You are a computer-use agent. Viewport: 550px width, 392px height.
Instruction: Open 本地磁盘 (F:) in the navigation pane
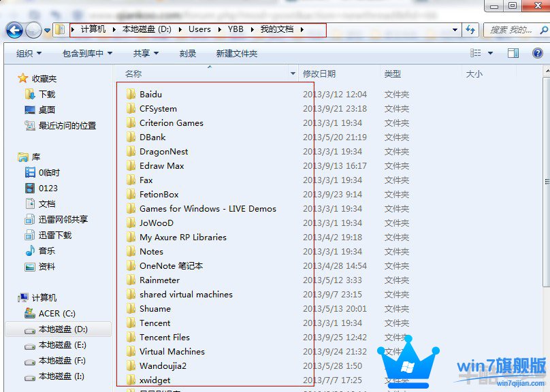coord(55,361)
